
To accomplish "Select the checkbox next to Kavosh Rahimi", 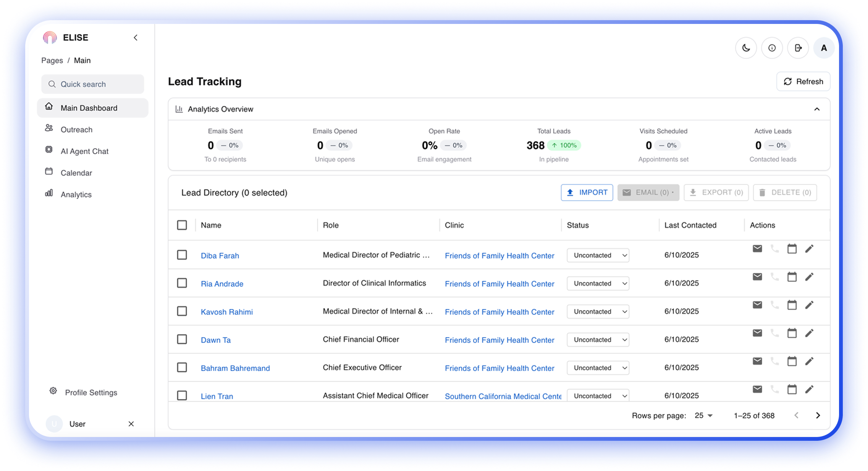I will click(x=182, y=311).
